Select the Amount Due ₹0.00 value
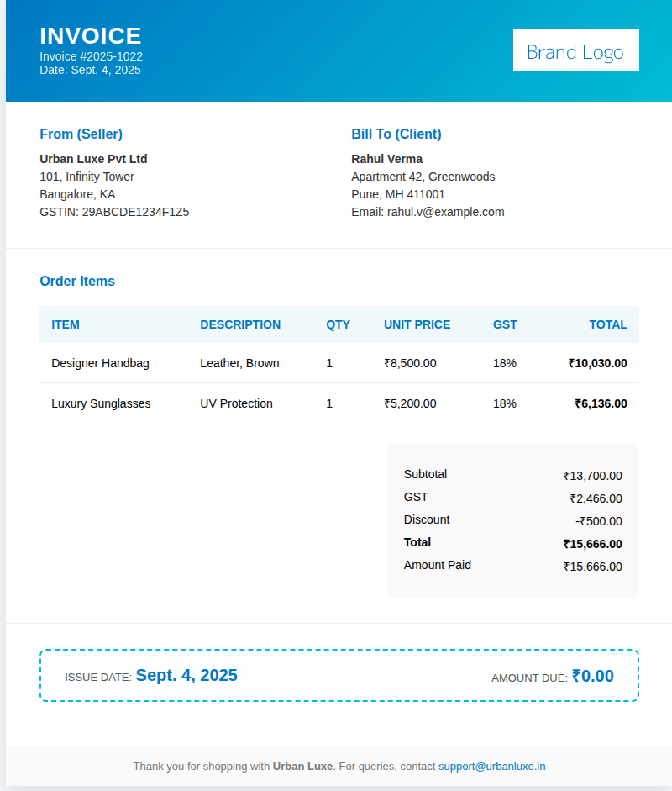 [x=593, y=676]
